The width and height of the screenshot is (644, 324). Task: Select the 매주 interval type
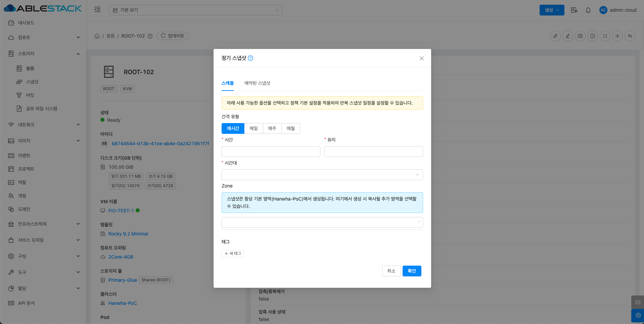click(x=272, y=128)
